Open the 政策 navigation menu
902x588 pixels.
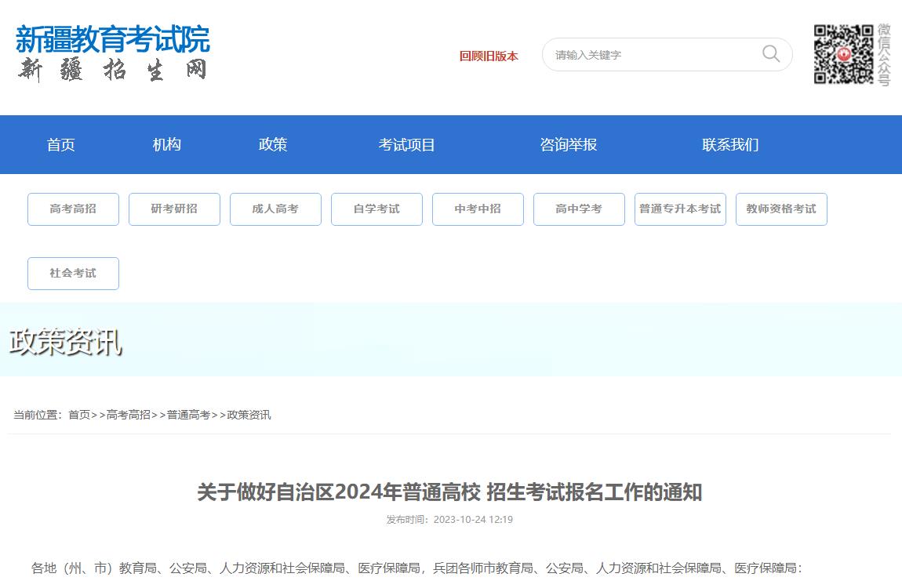[273, 144]
